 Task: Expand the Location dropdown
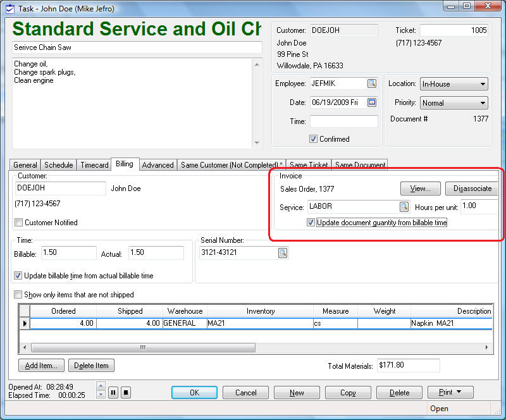point(483,84)
